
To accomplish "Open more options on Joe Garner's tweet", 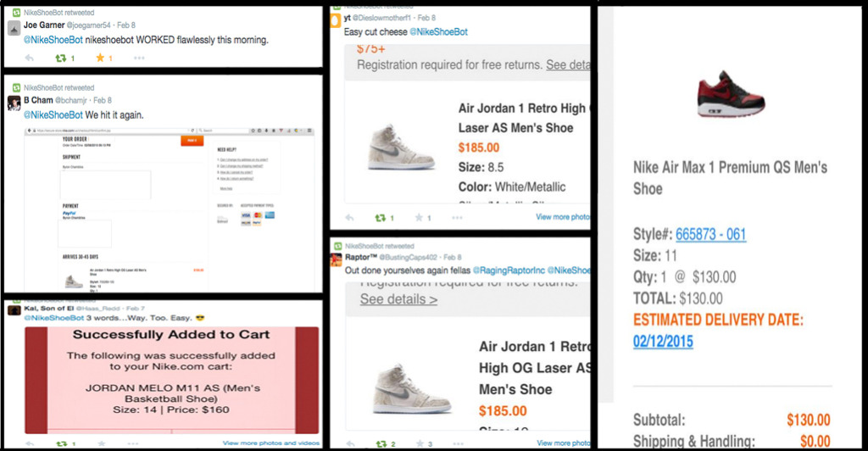I will point(138,58).
